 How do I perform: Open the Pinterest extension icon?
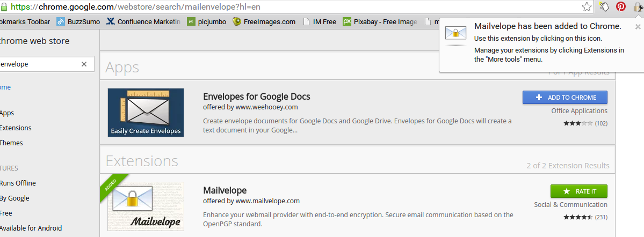(x=620, y=6)
